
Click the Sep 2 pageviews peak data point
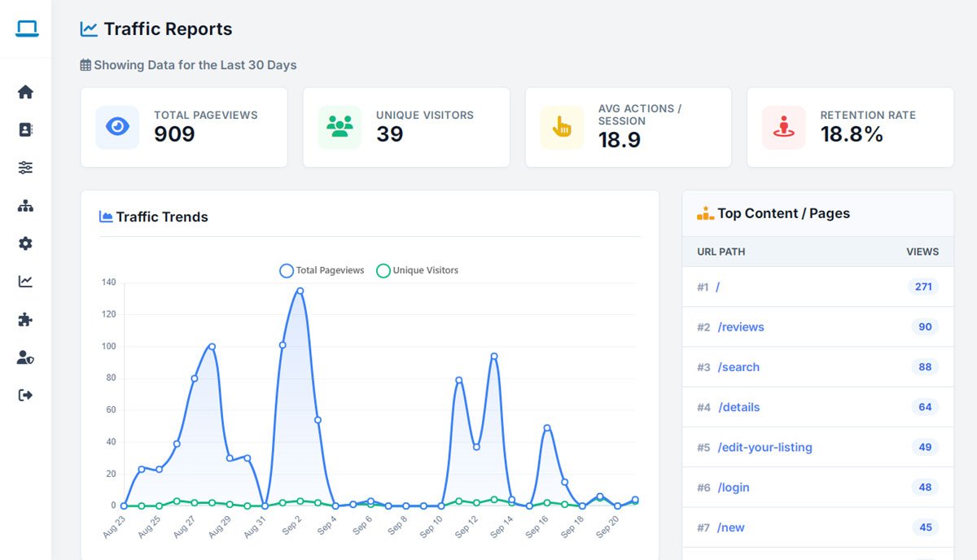[300, 291]
